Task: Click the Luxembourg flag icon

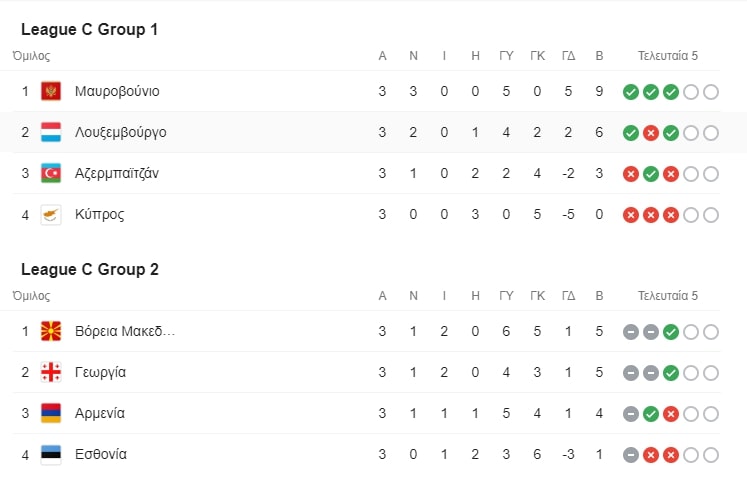Action: coord(51,133)
